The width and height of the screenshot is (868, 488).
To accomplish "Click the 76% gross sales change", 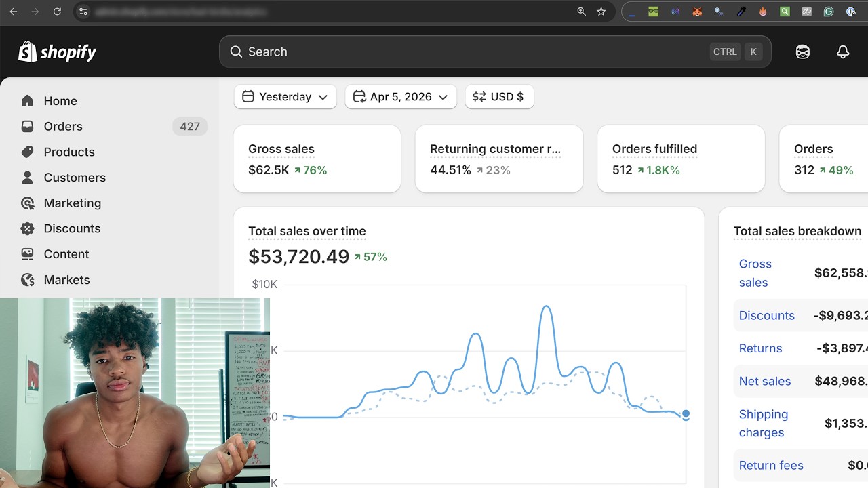I will pyautogui.click(x=311, y=170).
